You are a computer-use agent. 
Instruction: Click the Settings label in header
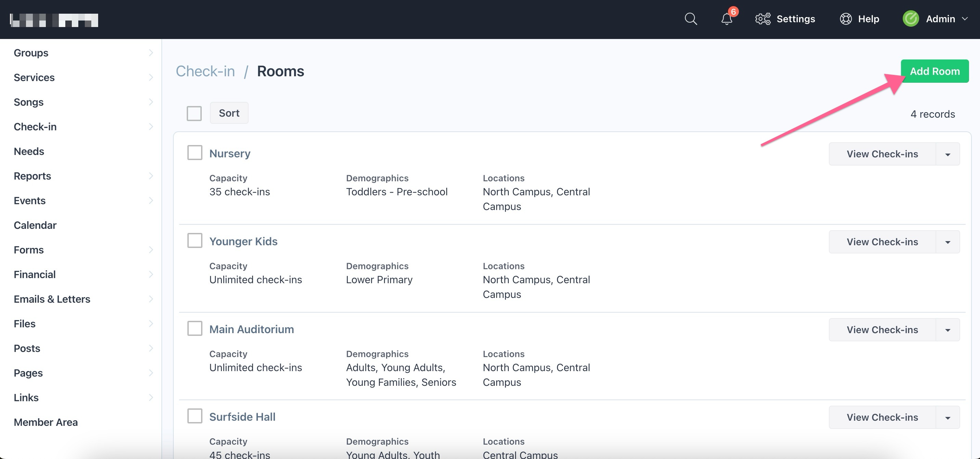pos(796,19)
